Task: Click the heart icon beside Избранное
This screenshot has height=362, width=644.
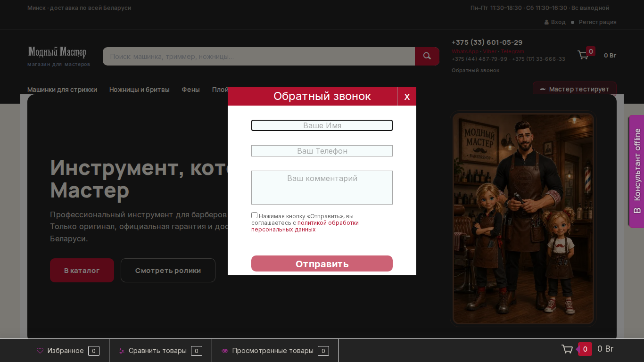Action: [40, 351]
